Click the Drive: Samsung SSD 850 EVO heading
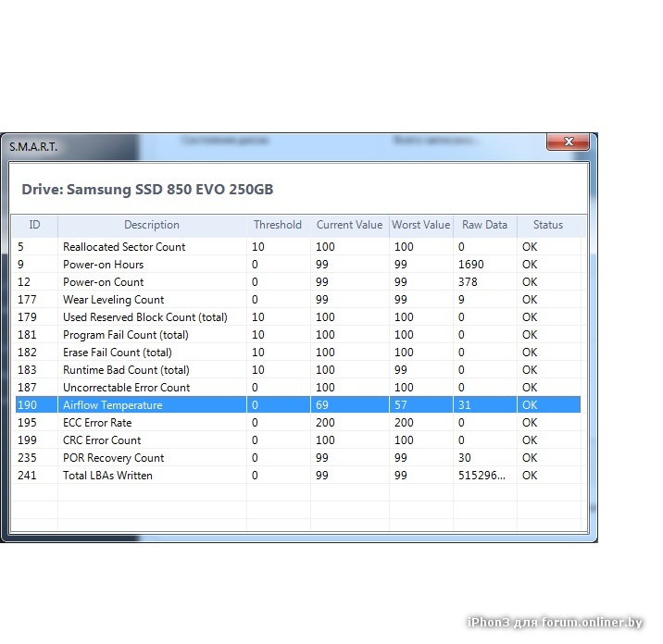Image resolution: width=663 pixels, height=644 pixels. pos(147,190)
